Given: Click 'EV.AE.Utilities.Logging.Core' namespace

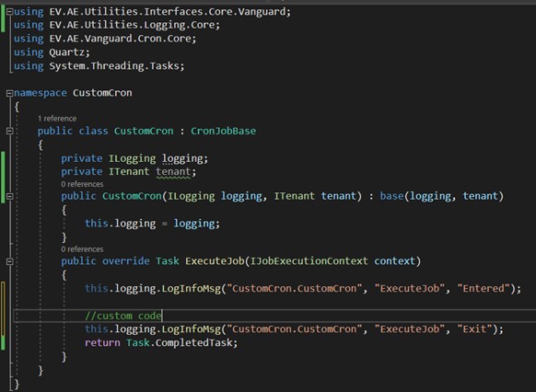Looking at the screenshot, I should click(x=132, y=25).
